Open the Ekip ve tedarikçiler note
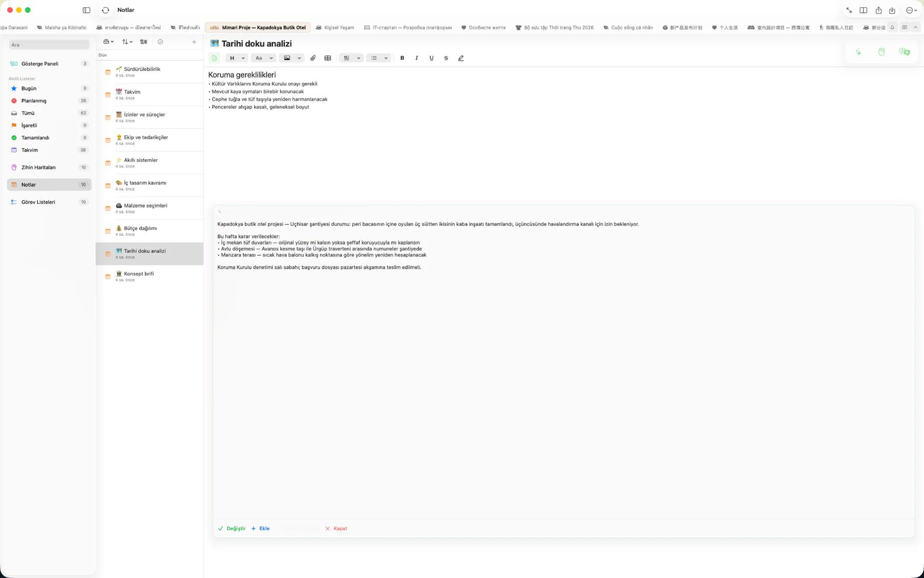924x578 pixels. (149, 140)
